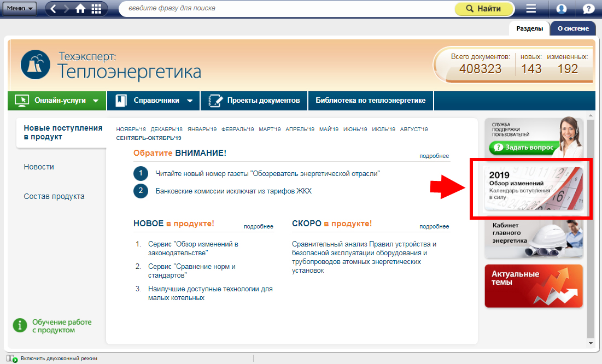
Task: Expand the Онлайн-услуги dropdown
Action: [57, 101]
